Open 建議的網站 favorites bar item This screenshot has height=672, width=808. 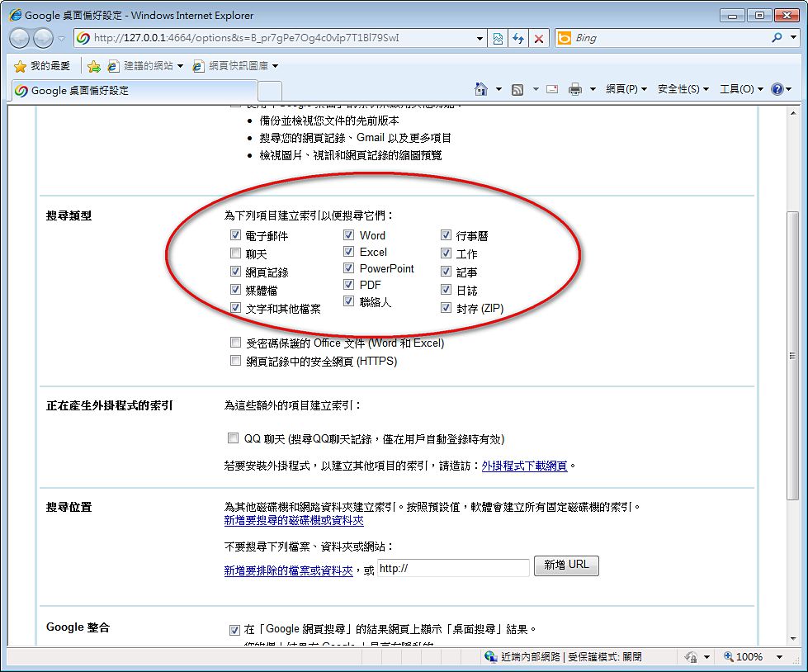144,66
